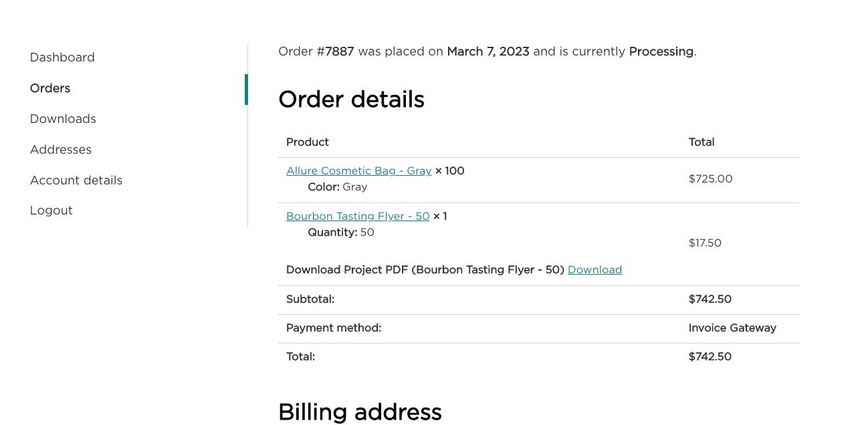Click the Product column header
Viewport: 868px width, 425px height.
(x=308, y=142)
